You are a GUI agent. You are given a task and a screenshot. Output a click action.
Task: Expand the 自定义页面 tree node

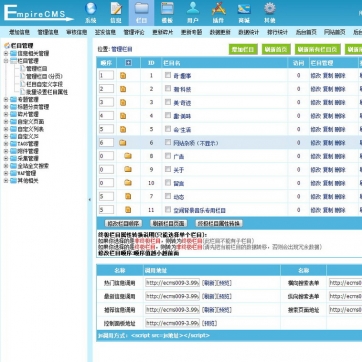coord(6,122)
